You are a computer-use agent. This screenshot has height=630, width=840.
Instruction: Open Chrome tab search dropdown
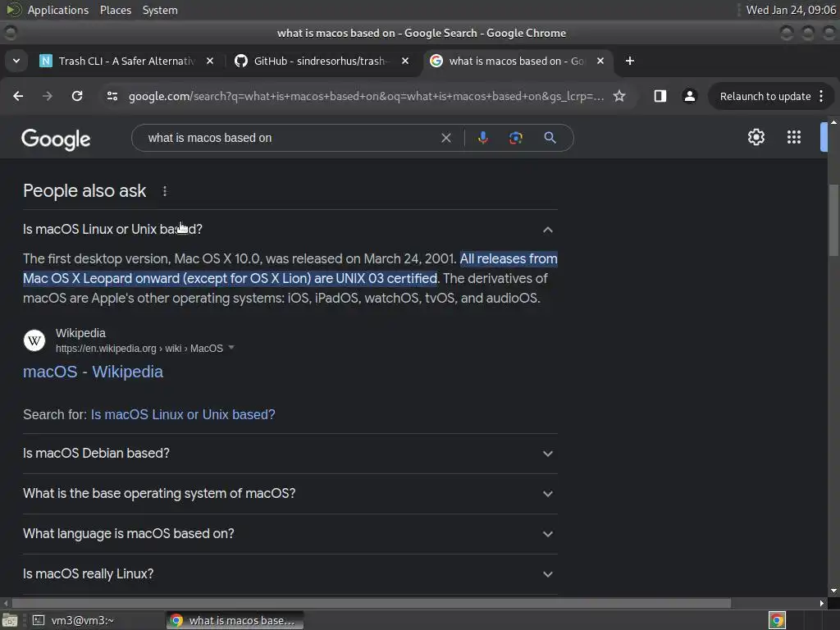16,61
